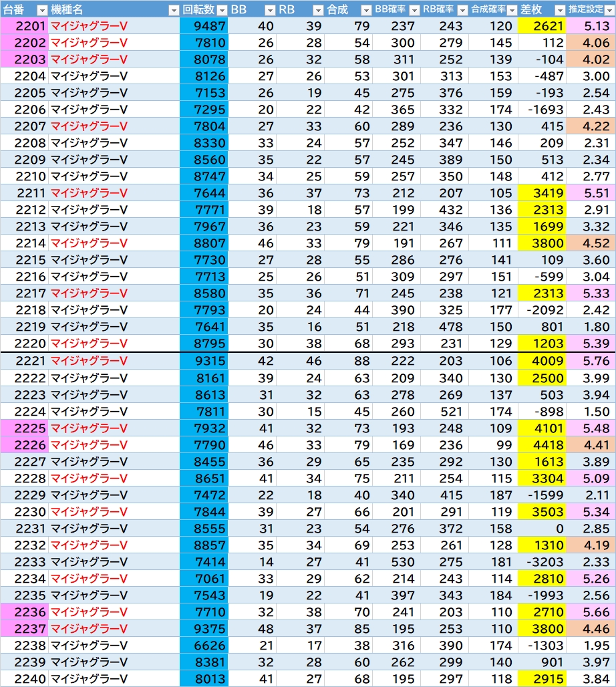Expand the 回転数 filter arrow

point(221,10)
